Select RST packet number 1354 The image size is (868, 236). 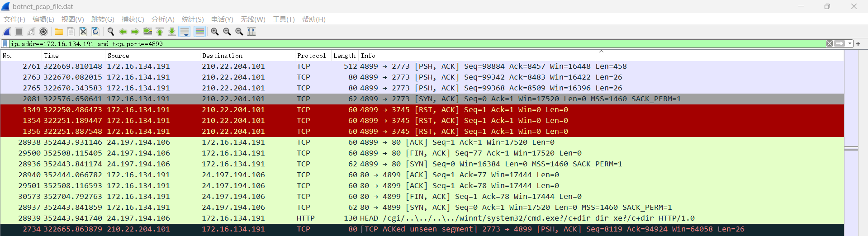click(422, 121)
